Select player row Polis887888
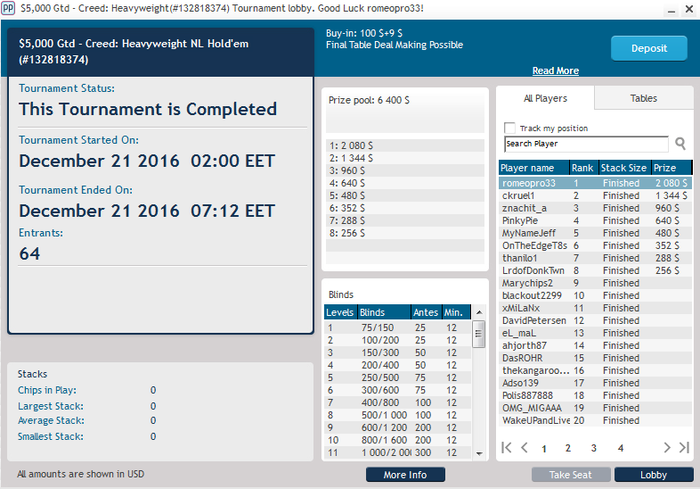 click(x=595, y=396)
